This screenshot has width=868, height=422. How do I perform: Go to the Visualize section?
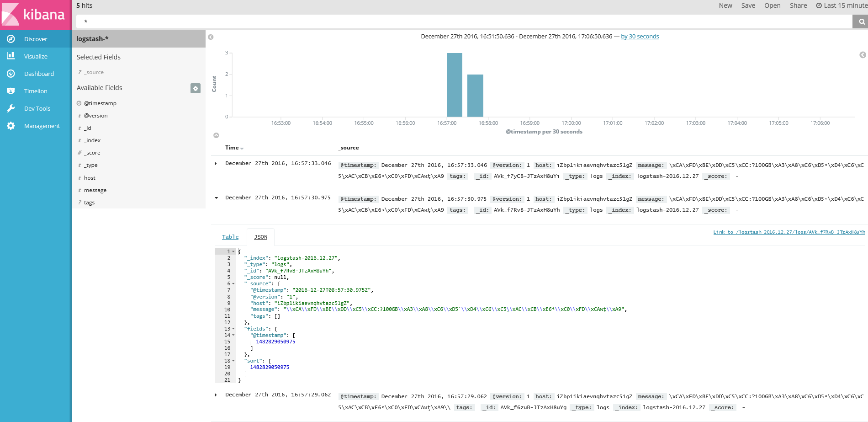coord(36,56)
